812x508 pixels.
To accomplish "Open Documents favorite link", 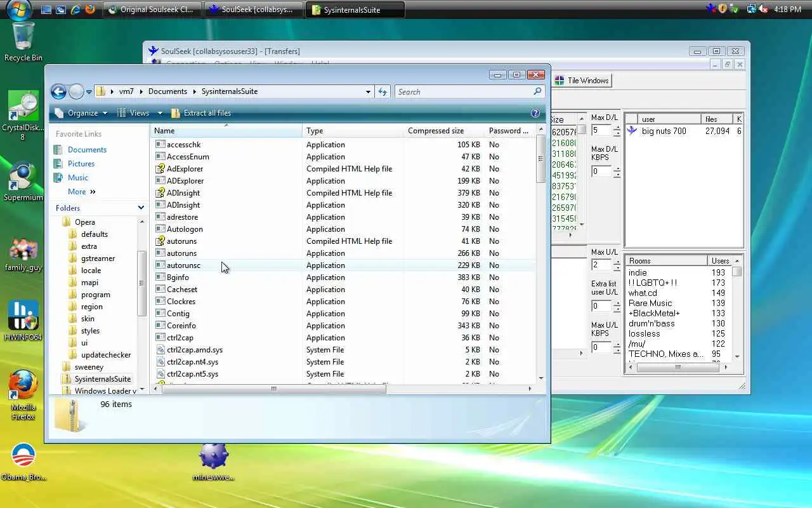I will click(x=87, y=150).
